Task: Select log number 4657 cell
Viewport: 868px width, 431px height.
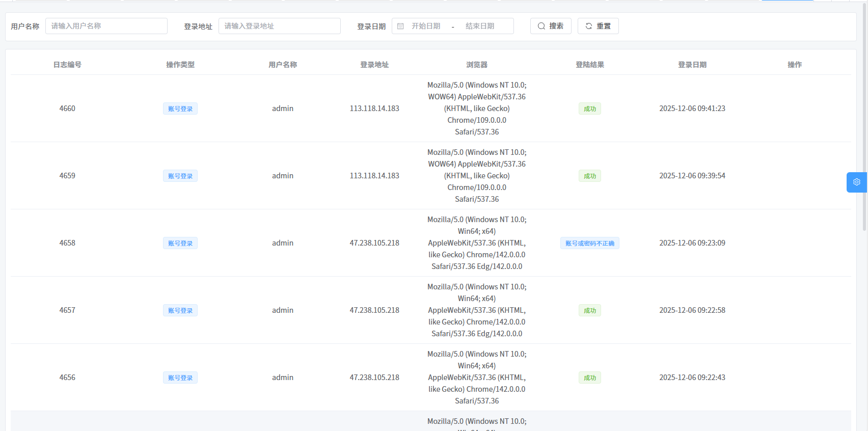Action: pos(67,310)
